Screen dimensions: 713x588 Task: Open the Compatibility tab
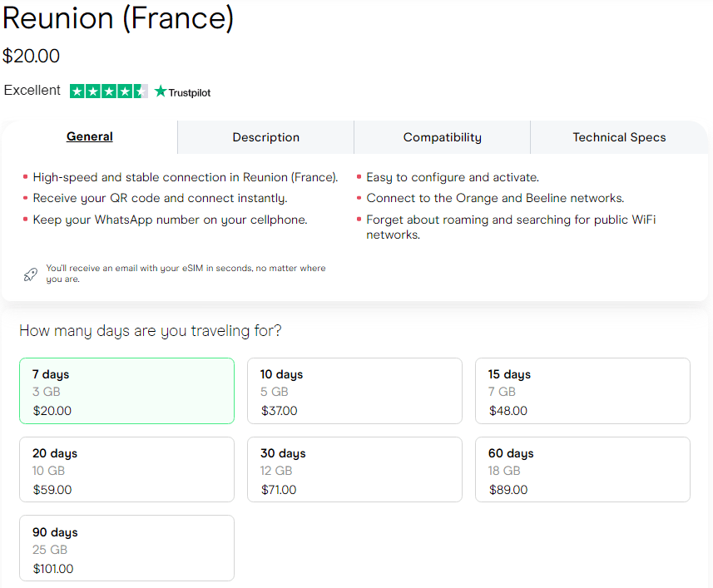point(442,138)
